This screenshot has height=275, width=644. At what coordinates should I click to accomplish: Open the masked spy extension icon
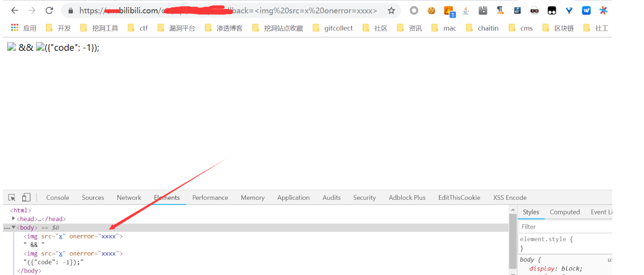[534, 10]
